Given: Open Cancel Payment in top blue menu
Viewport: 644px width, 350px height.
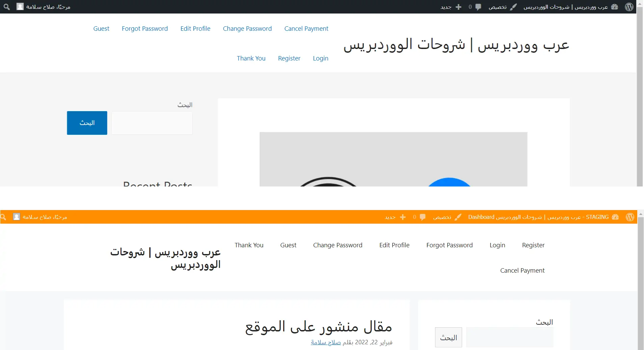Looking at the screenshot, I should [306, 29].
